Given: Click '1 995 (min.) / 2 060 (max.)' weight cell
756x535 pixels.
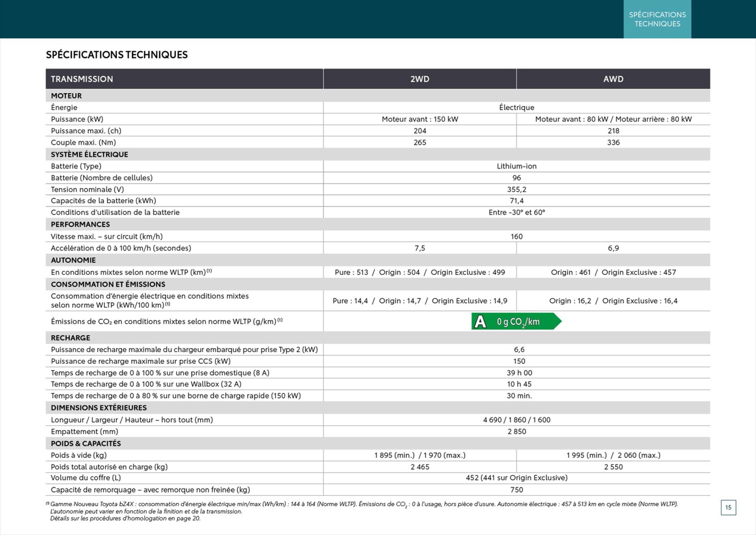Looking at the screenshot, I should pos(613,455).
